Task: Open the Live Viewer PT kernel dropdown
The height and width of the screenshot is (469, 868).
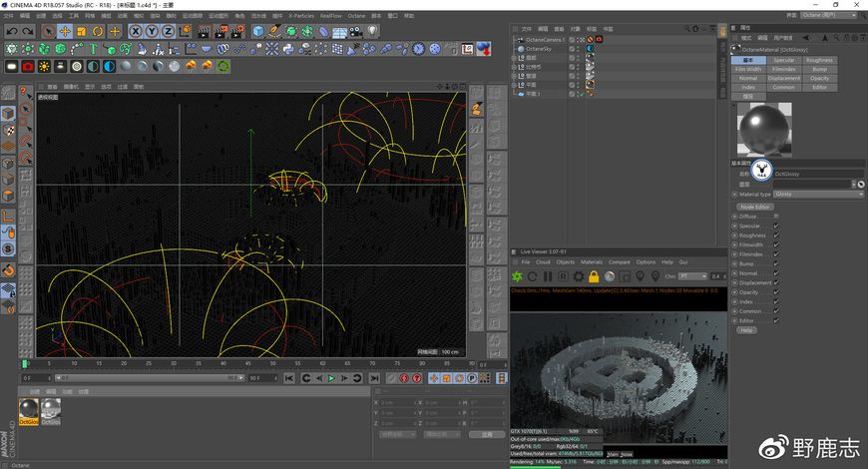Action: click(693, 276)
